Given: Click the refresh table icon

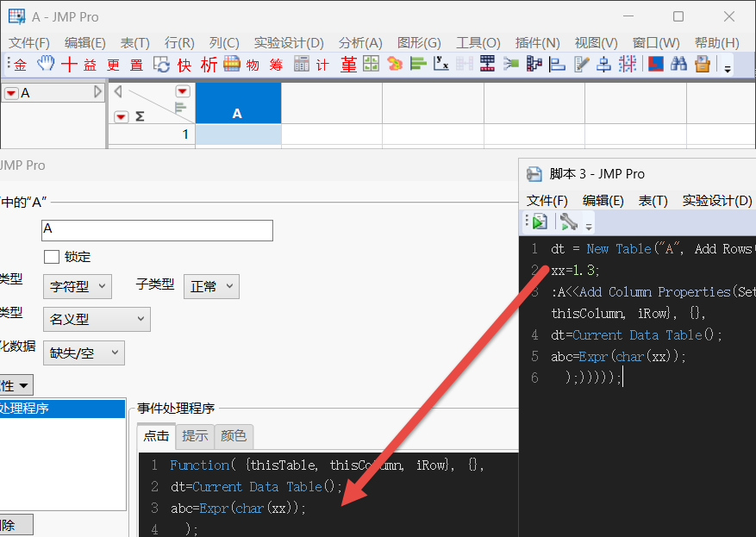Looking at the screenshot, I should coord(161,64).
